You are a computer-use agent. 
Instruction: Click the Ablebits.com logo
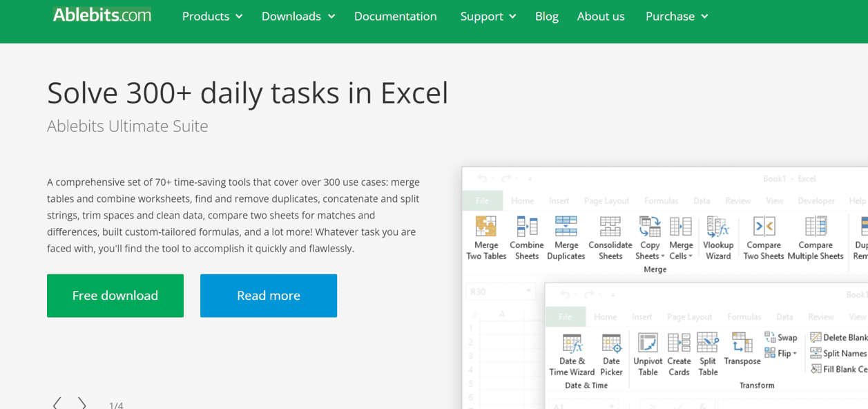pos(102,15)
